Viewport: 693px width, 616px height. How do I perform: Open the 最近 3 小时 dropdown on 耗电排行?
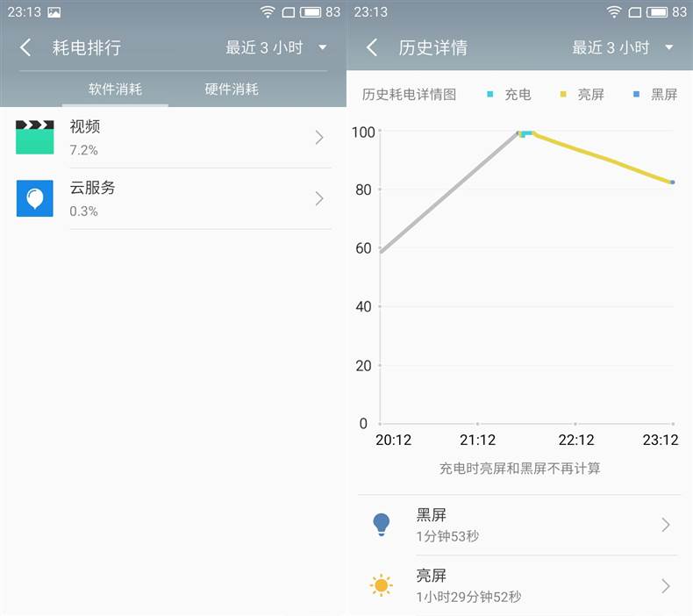click(x=276, y=47)
